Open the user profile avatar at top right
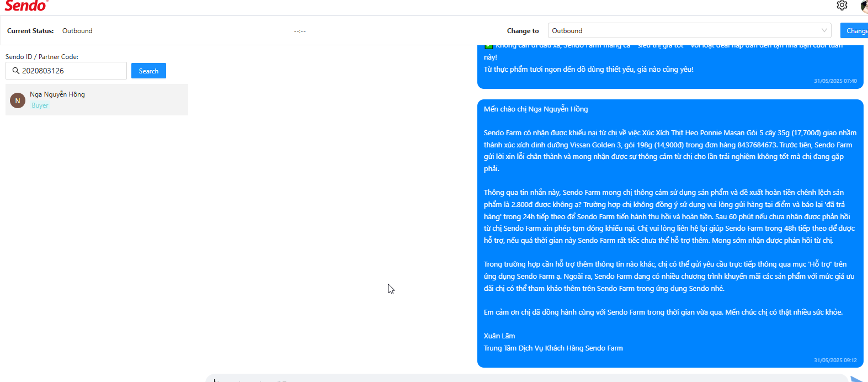This screenshot has width=868, height=382. tap(864, 6)
